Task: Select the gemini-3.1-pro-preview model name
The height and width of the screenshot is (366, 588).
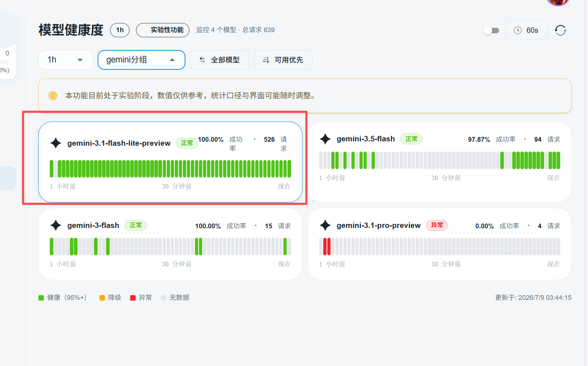Action: click(378, 225)
